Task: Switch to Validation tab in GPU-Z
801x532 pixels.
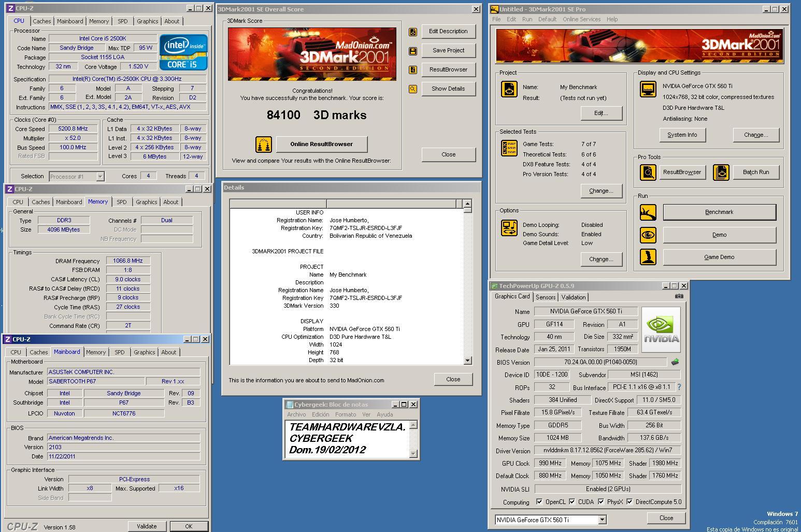Action: click(x=574, y=297)
